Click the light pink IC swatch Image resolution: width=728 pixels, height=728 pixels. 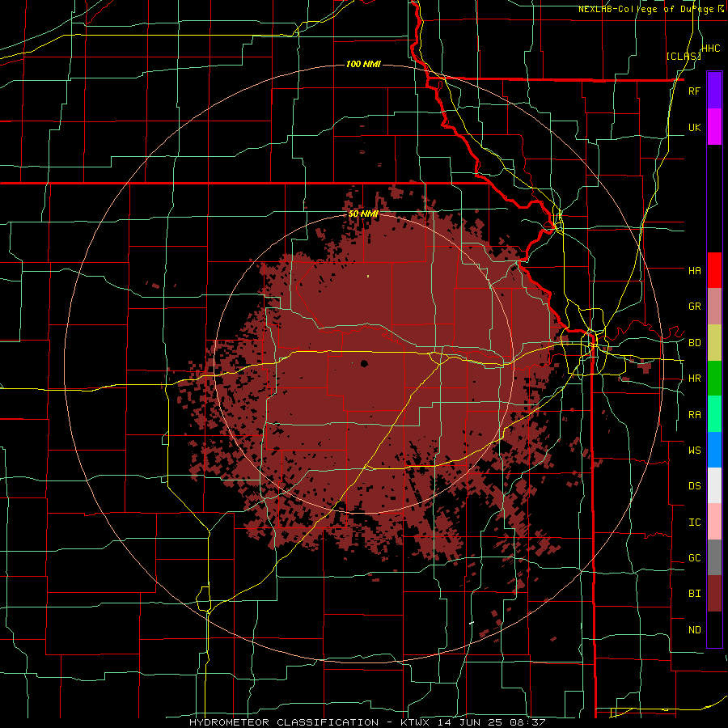714,522
